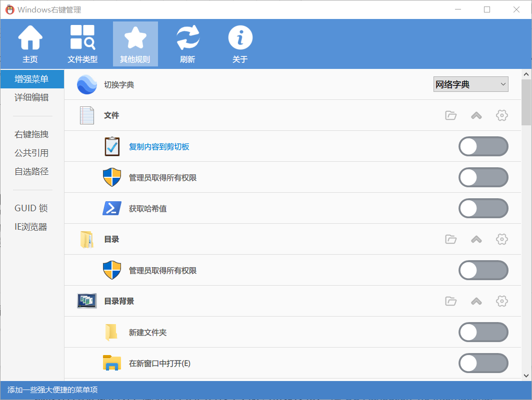
Task: Collapse the 文件 group with chevron
Action: point(476,115)
